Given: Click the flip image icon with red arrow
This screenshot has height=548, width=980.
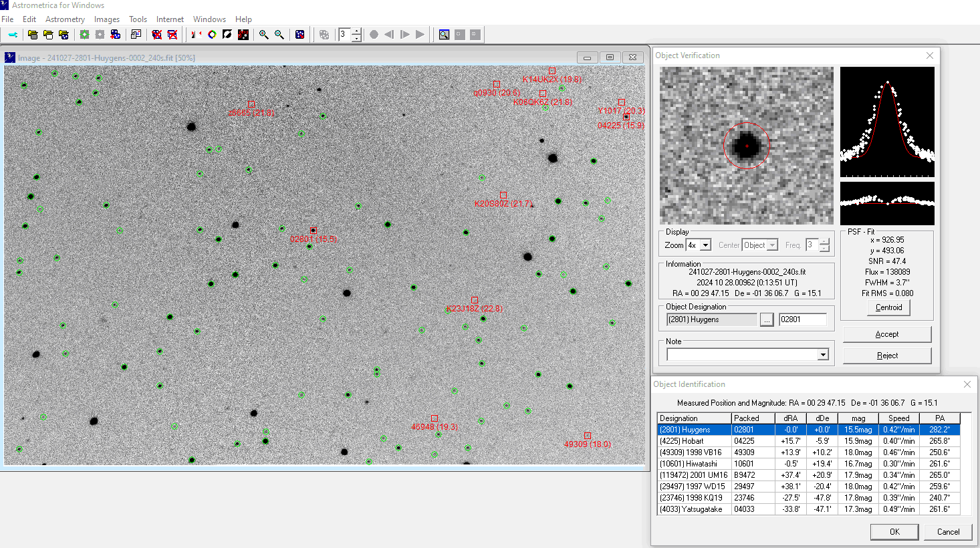Looking at the screenshot, I should click(x=197, y=35).
